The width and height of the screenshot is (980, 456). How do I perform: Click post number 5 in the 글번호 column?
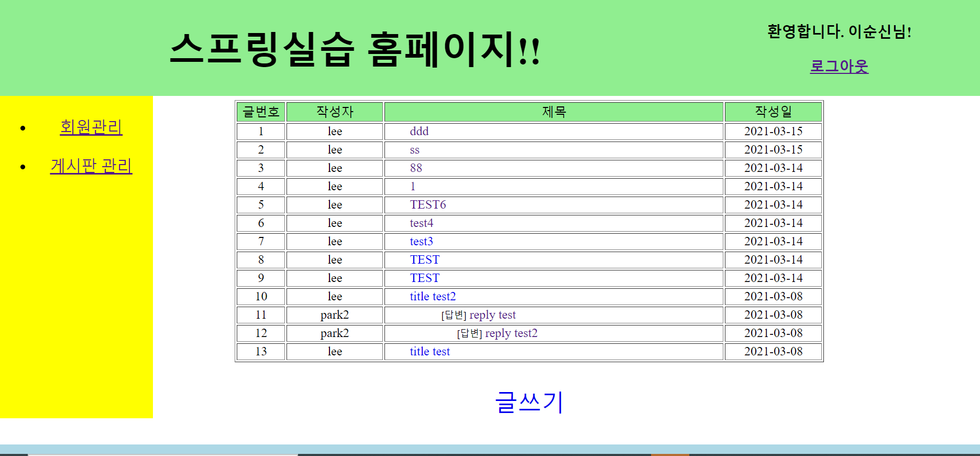tap(261, 205)
